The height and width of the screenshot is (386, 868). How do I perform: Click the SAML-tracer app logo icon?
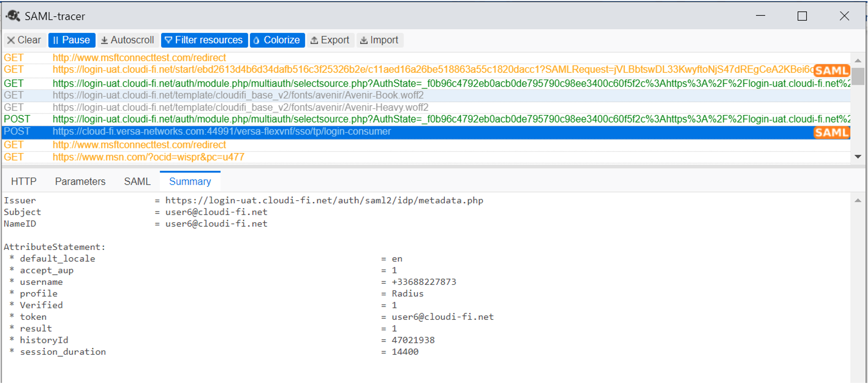[x=13, y=16]
